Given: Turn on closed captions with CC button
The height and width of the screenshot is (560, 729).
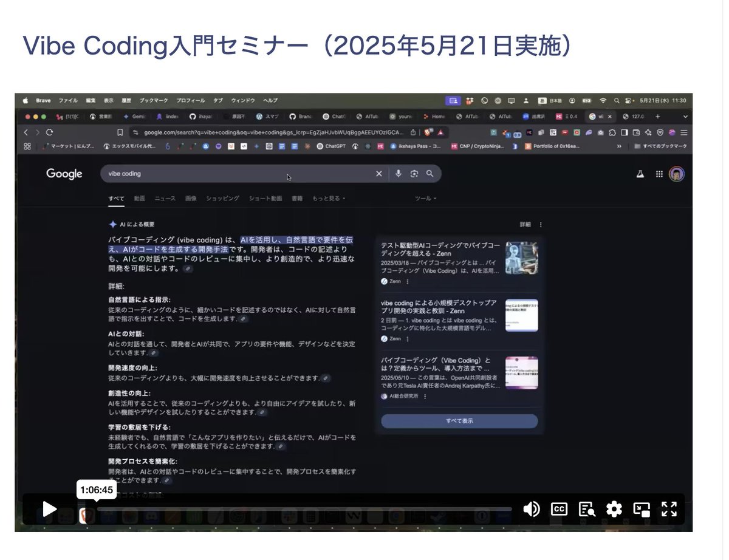Looking at the screenshot, I should pos(559,509).
